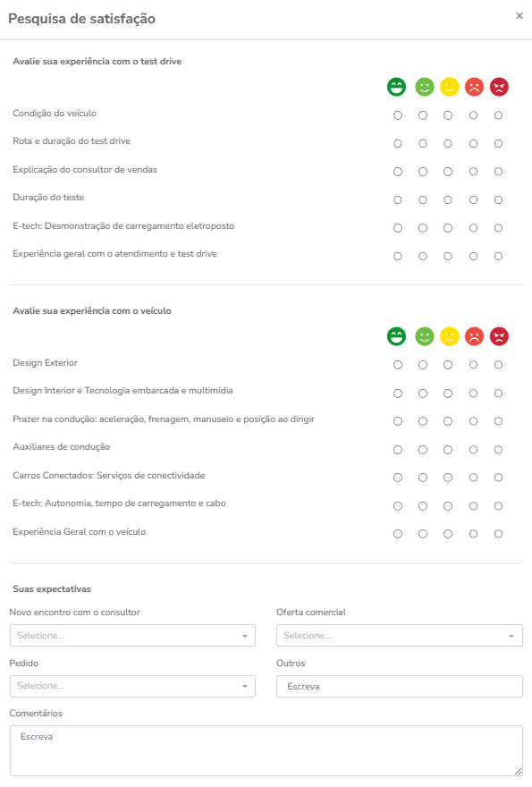Rate Condição do veículo with best score
532x787 pixels.
[x=398, y=115]
